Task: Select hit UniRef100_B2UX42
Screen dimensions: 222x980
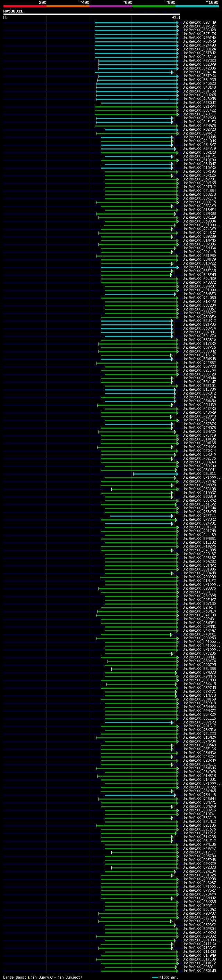Action: point(199,321)
